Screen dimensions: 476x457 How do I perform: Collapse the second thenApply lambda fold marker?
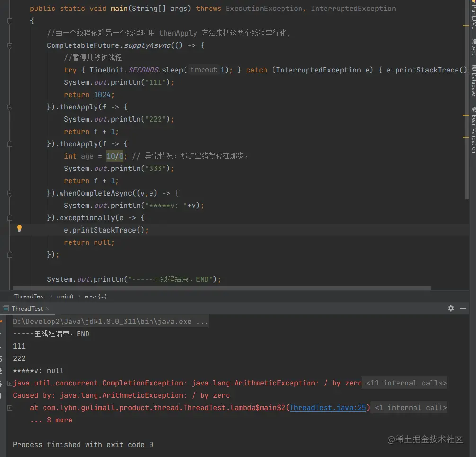pyautogui.click(x=10, y=144)
